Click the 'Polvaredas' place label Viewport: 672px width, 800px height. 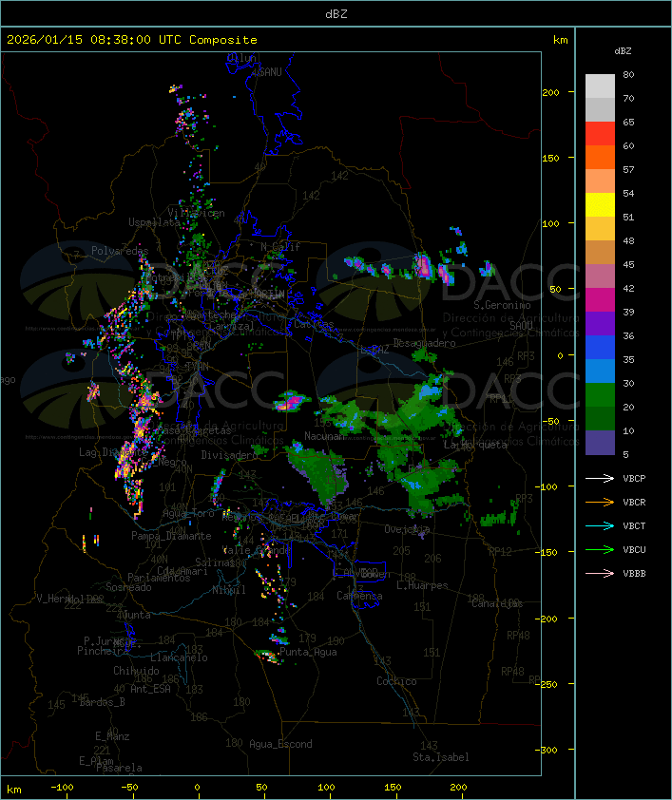(120, 251)
